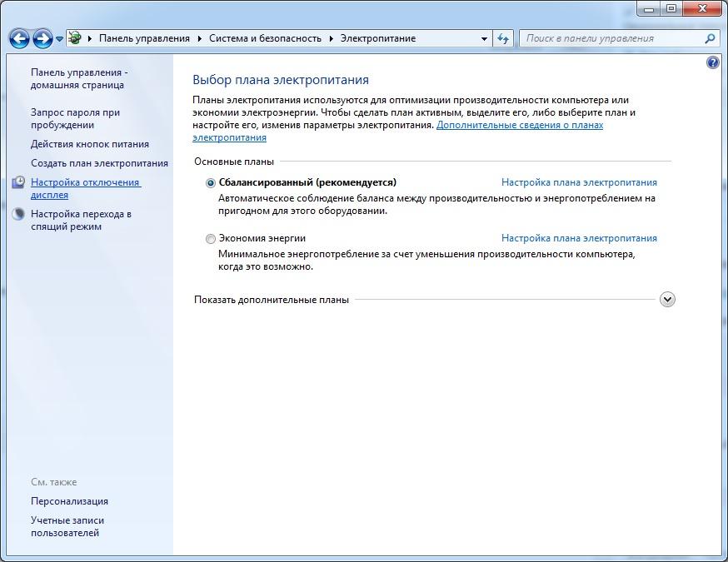Open Система и безопасность breadcrumb

pyautogui.click(x=265, y=38)
